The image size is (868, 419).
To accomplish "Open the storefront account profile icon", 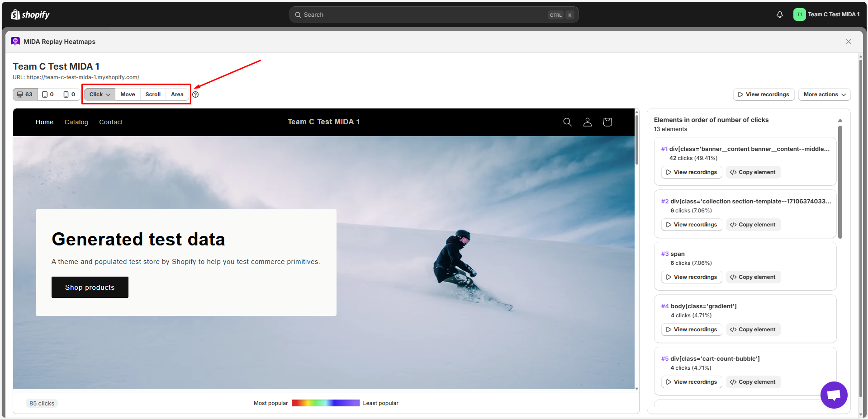I will pos(587,122).
